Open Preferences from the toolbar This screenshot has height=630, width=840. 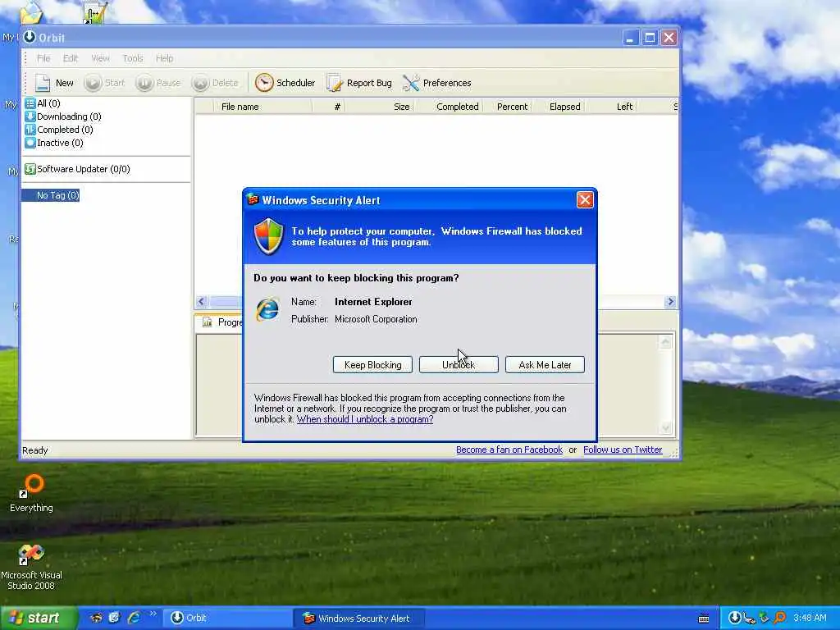(x=436, y=83)
